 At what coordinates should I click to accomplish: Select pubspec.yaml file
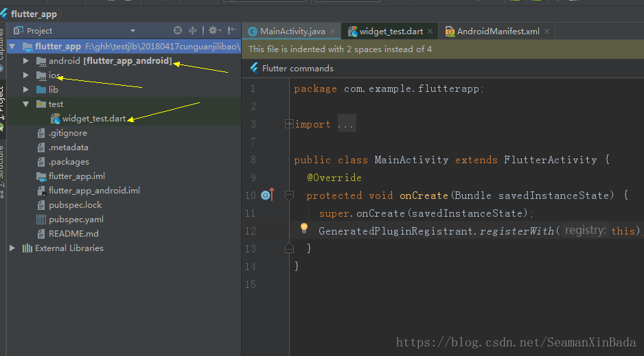pyautogui.click(x=76, y=219)
